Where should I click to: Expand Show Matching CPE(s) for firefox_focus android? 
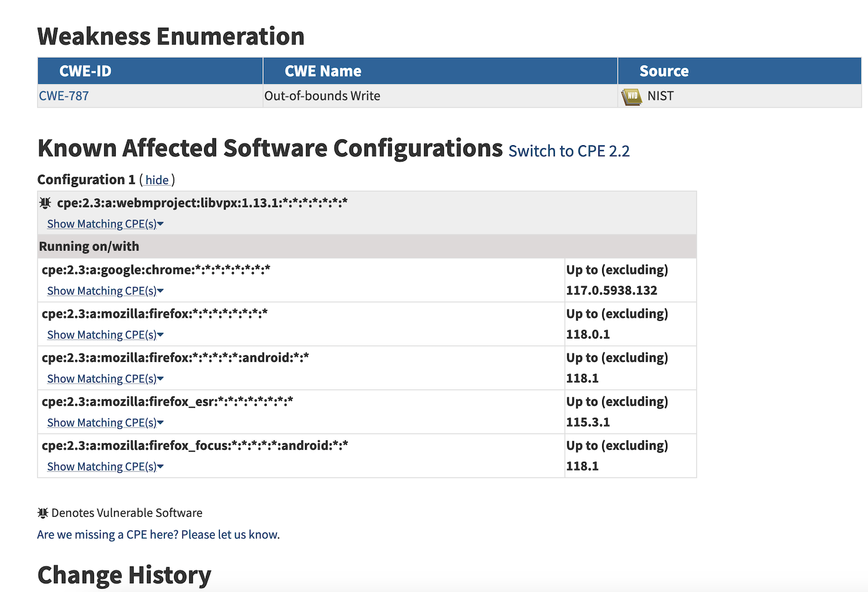pyautogui.click(x=105, y=467)
